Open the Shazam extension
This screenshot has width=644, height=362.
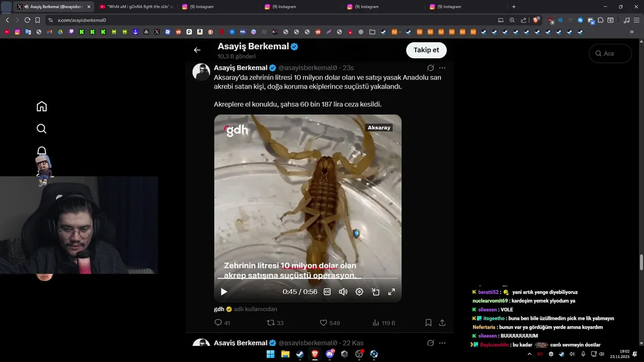point(580,20)
